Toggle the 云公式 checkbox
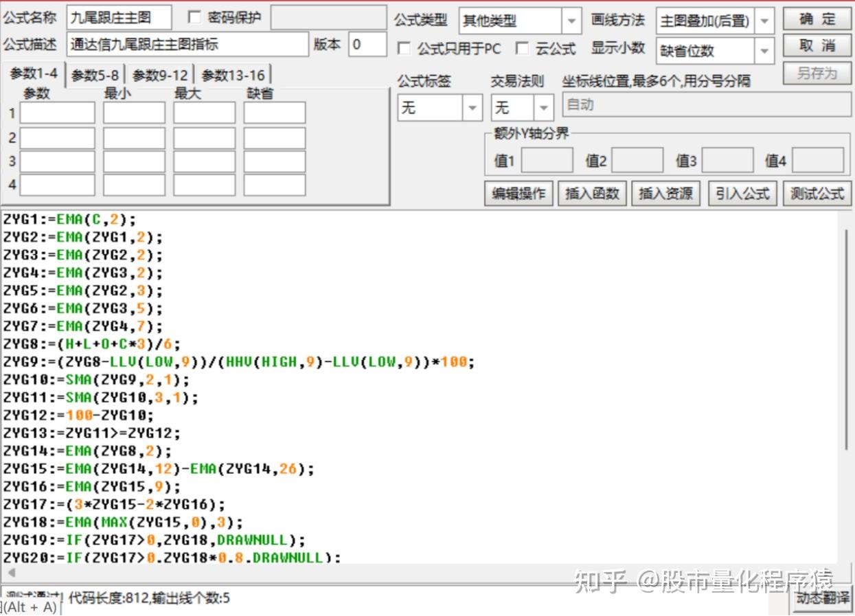The height and width of the screenshot is (616, 855). pos(522,49)
